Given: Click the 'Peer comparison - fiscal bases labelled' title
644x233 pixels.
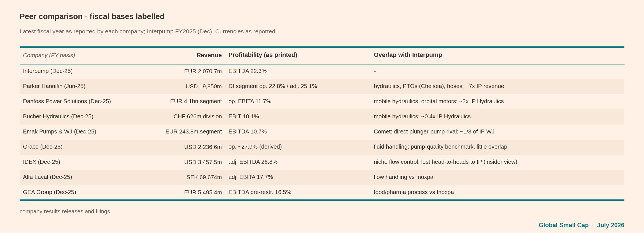Looking at the screenshot, I should click(92, 17).
